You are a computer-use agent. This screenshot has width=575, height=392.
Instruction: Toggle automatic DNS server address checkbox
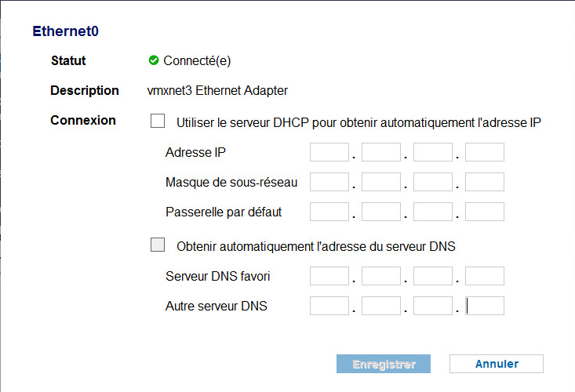pyautogui.click(x=158, y=245)
